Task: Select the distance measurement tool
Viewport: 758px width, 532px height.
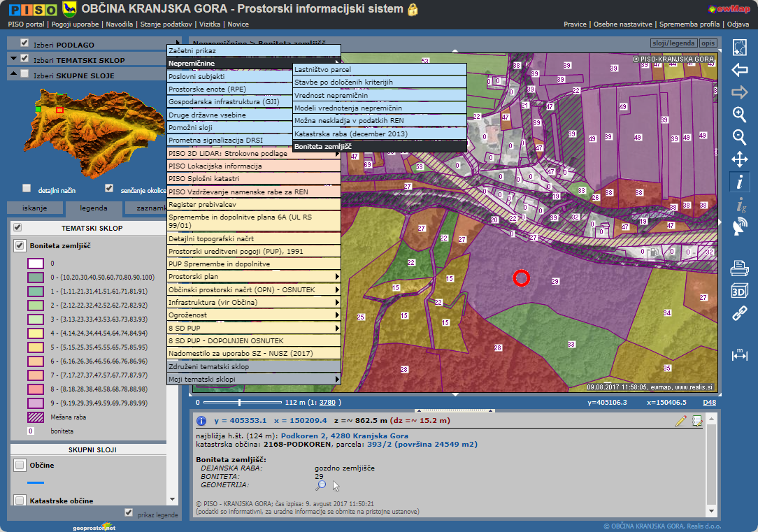Action: [x=739, y=354]
